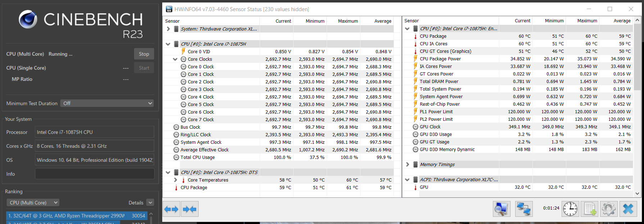The image size is (644, 224).
Task: Click the clock icon beside Bus Clock
Action: [176, 127]
